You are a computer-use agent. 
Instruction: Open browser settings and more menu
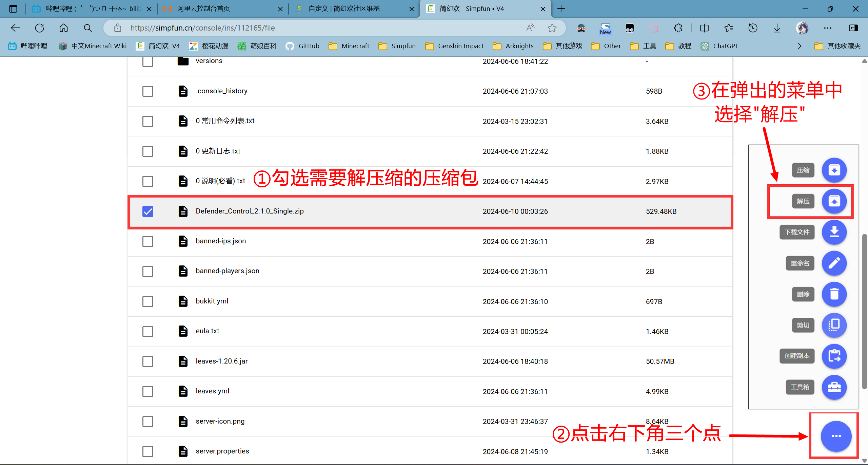coord(828,28)
